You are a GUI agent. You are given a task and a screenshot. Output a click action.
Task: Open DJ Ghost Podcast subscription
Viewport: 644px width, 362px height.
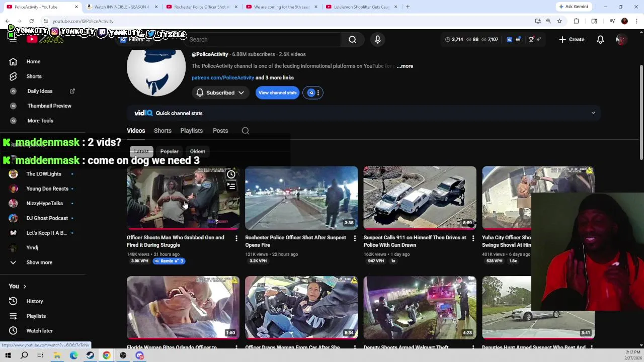click(47, 218)
